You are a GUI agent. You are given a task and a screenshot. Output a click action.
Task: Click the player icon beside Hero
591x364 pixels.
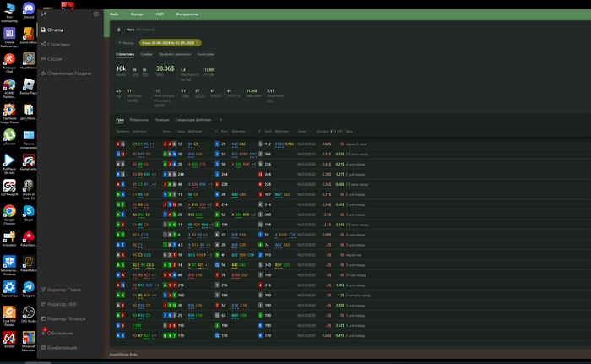pos(119,30)
